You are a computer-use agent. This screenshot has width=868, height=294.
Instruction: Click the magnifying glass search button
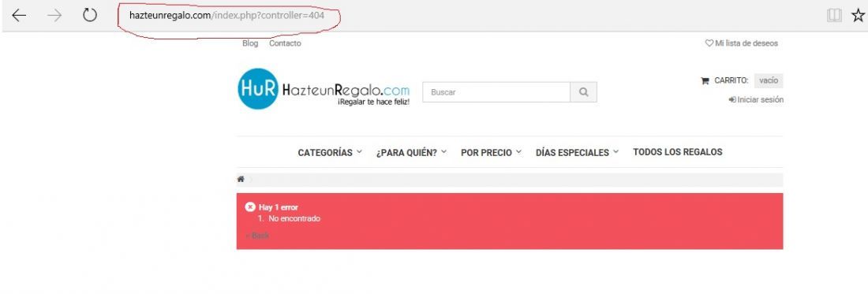point(583,92)
